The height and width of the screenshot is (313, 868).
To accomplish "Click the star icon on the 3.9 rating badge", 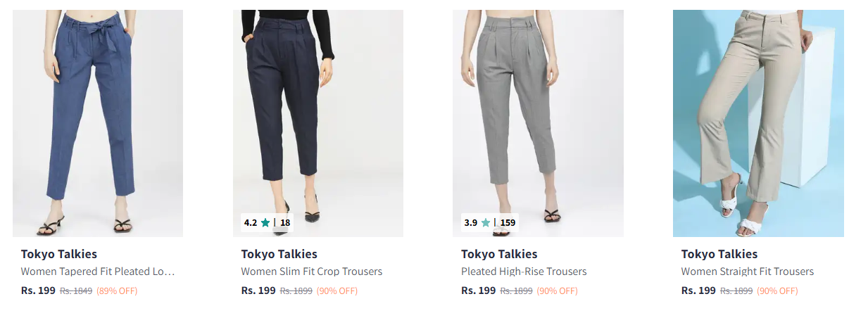I will pos(485,223).
